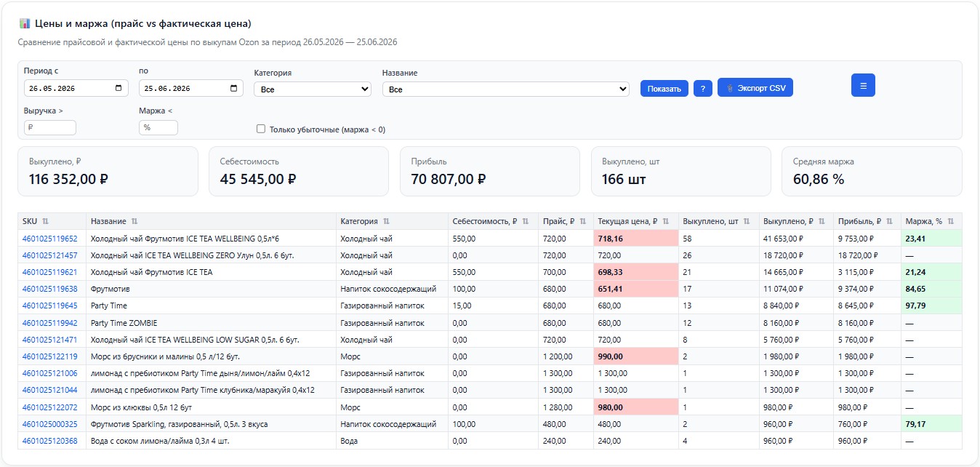980x467 pixels.
Task: Expand the Категория dropdown
Action: tap(313, 89)
